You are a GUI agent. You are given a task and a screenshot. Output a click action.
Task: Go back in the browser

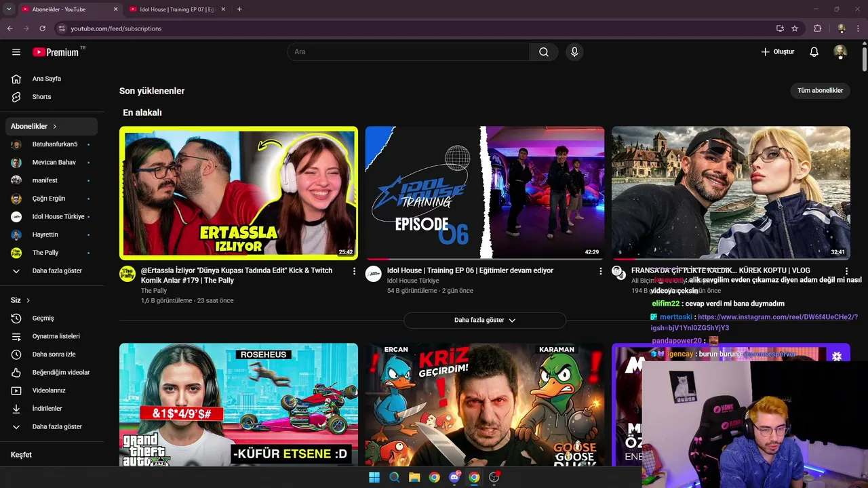click(9, 28)
